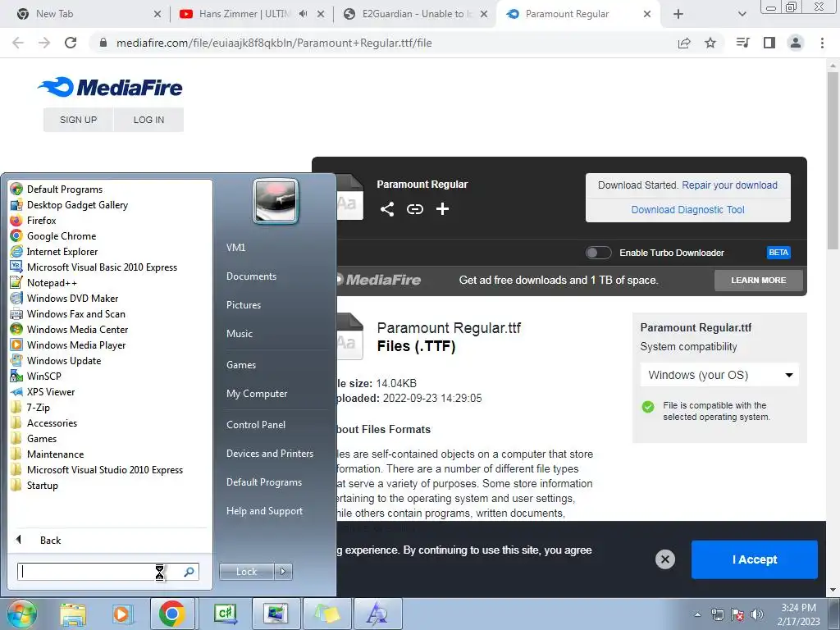
Task: Open a new Chrome tab with plus
Action: 678,14
